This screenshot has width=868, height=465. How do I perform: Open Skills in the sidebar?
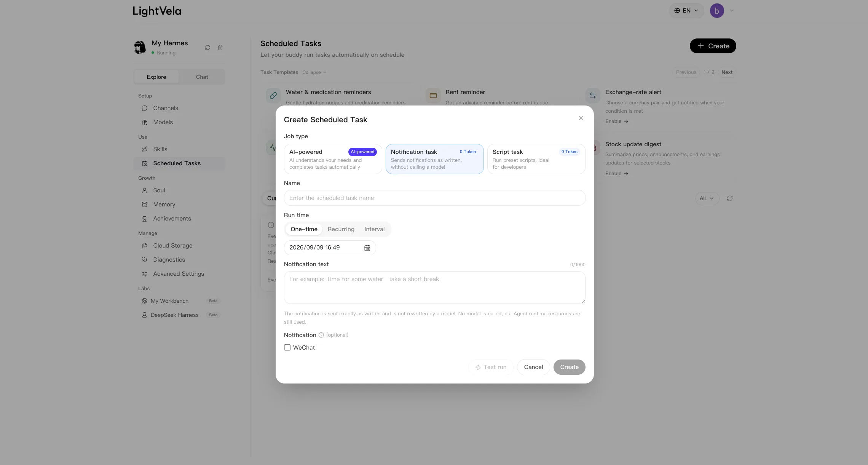179,149
